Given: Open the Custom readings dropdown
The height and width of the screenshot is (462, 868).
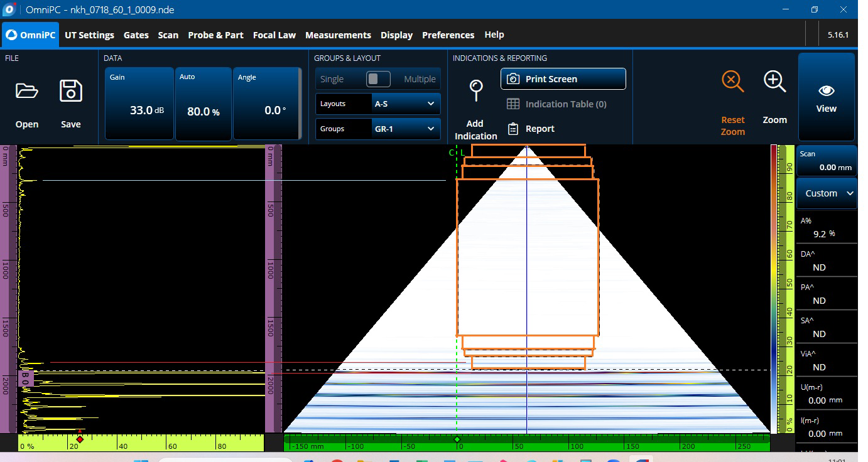Looking at the screenshot, I should click(x=827, y=193).
